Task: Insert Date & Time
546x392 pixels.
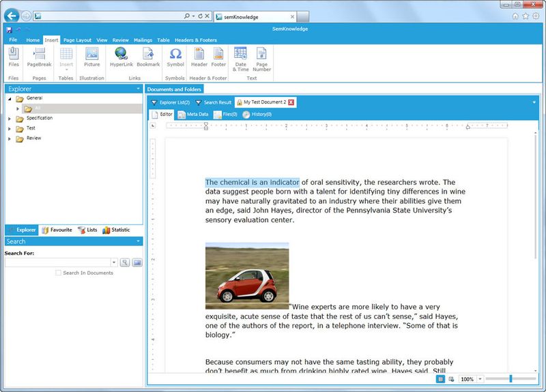Action: point(241,59)
